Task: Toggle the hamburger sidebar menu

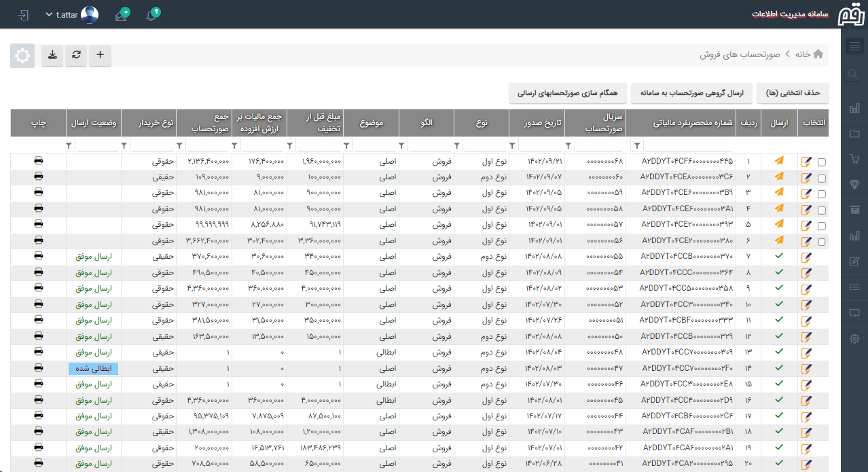Action: [x=854, y=46]
